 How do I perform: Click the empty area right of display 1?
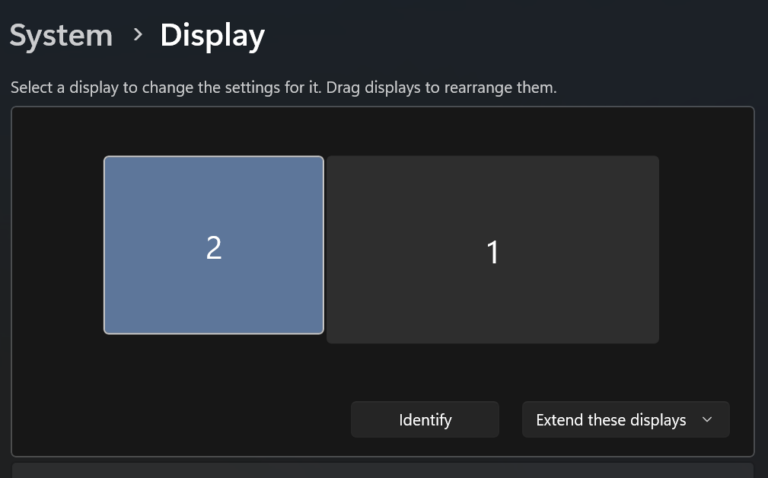[x=705, y=250]
